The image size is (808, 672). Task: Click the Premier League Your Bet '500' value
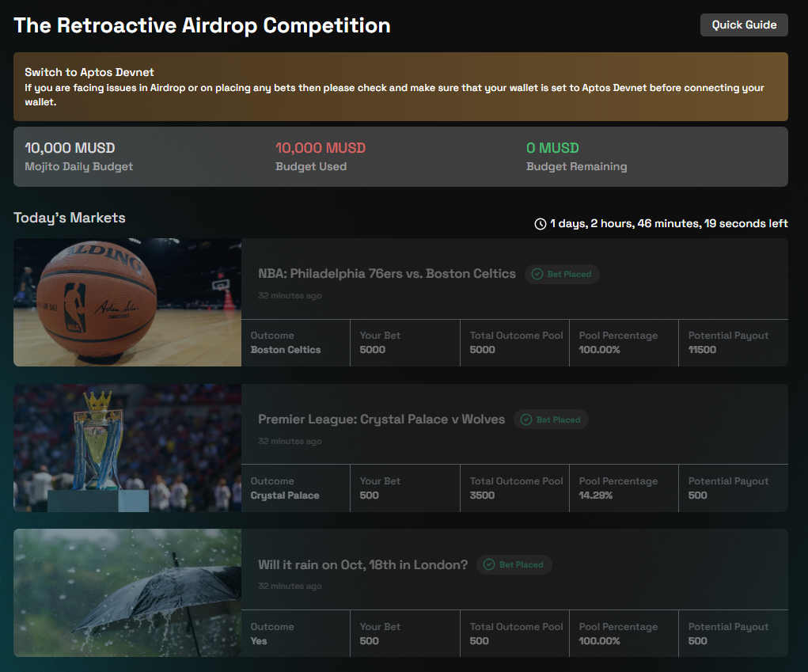[369, 495]
